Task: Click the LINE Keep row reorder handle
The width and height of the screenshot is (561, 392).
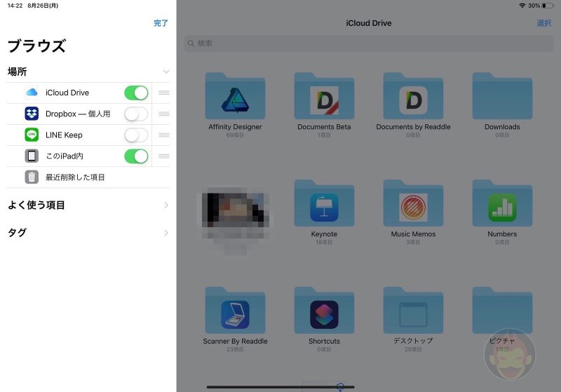Action: 164,135
